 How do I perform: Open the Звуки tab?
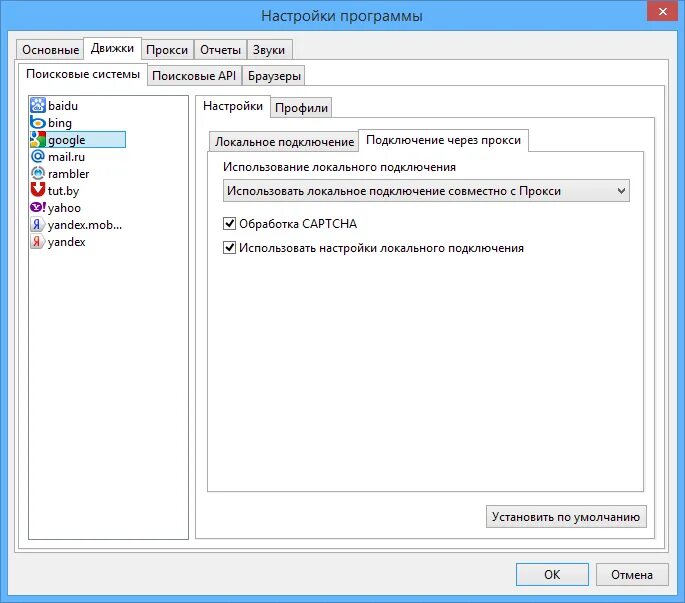269,50
